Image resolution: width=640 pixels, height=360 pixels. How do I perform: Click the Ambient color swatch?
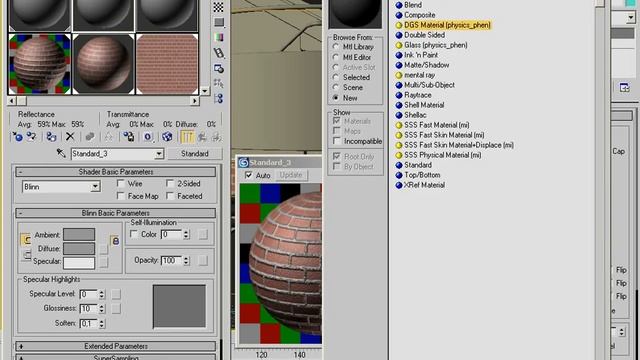(79, 234)
